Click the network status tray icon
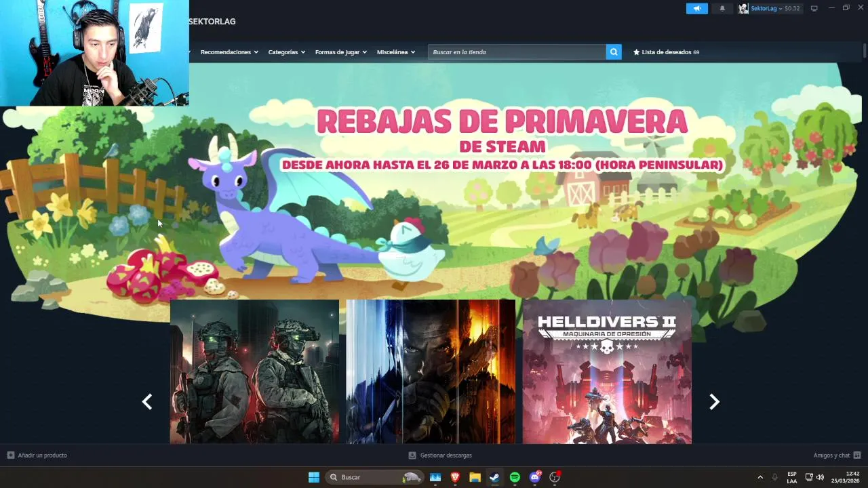This screenshot has height=488, width=868. [809, 477]
